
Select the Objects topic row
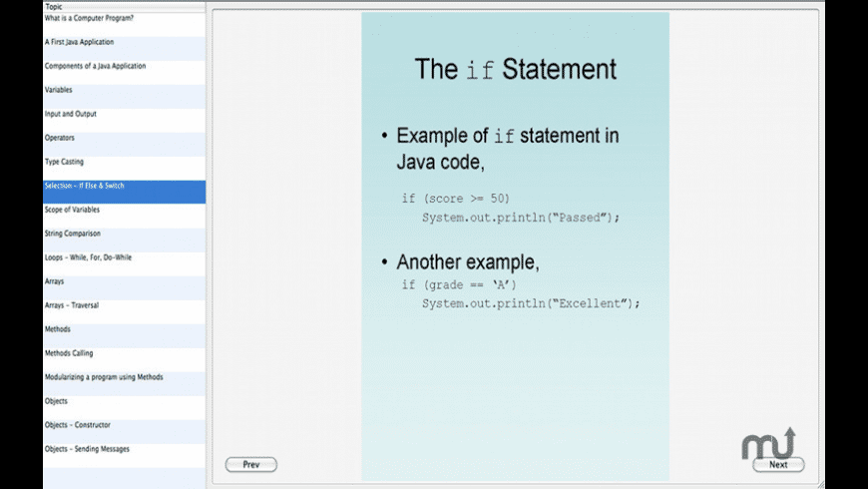[124, 407]
